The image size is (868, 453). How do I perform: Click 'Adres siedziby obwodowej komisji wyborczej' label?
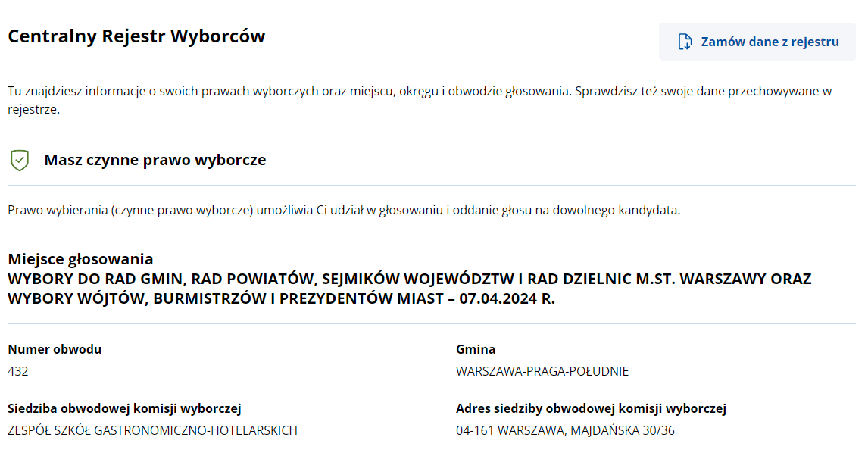[x=592, y=409]
